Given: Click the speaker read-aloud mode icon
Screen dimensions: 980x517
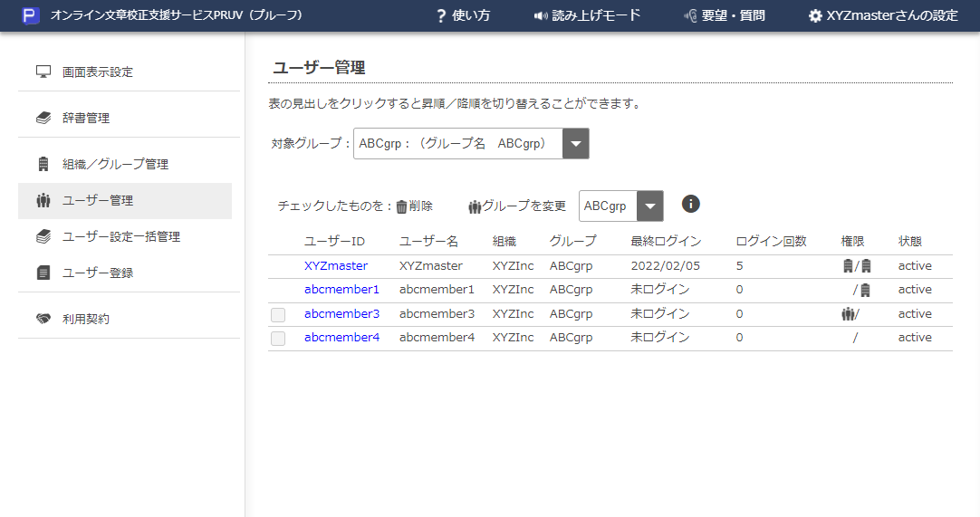Looking at the screenshot, I should click(542, 15).
